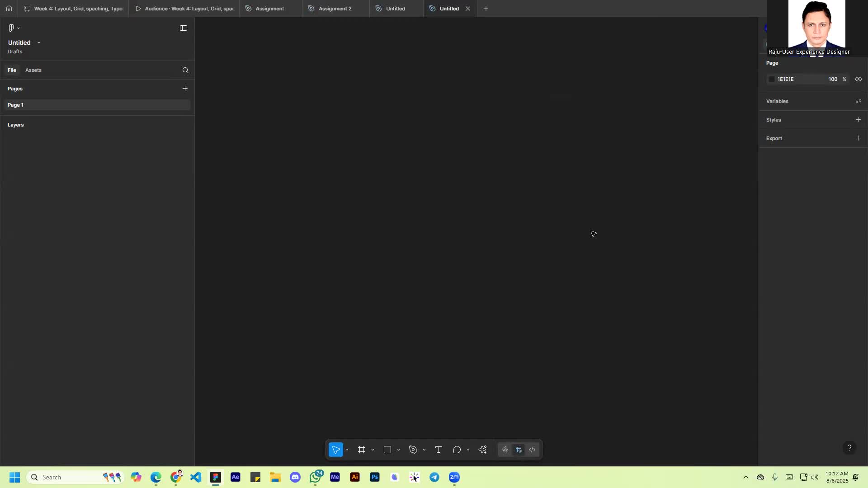This screenshot has width=868, height=488.
Task: Click the taskbar Search box
Action: [x=75, y=477]
